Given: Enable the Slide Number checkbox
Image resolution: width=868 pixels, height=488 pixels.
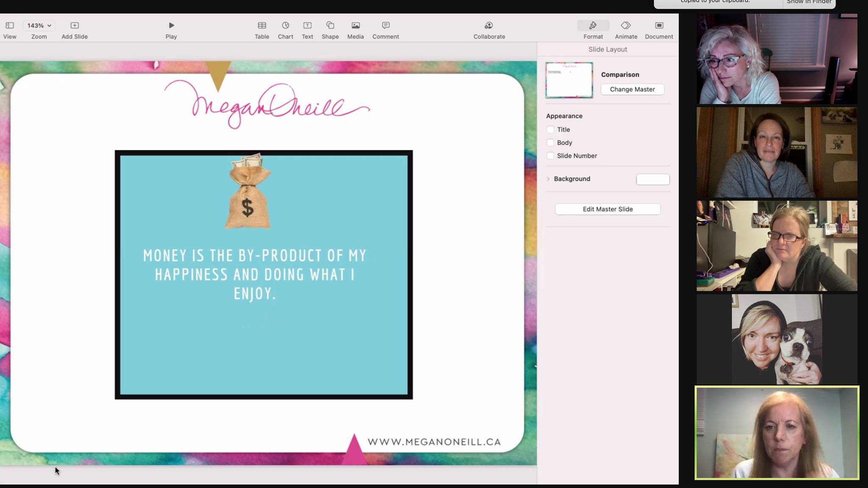Looking at the screenshot, I should tap(550, 156).
